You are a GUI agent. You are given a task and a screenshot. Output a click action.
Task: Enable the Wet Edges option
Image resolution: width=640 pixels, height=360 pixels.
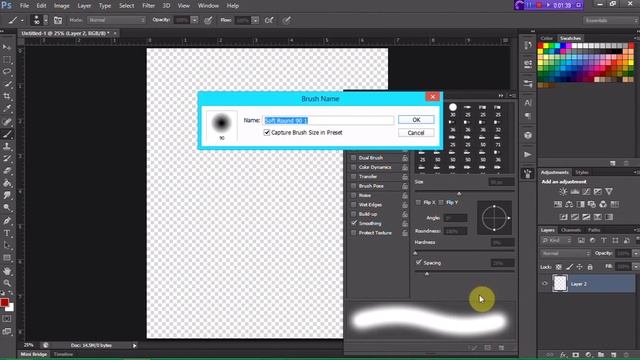pyautogui.click(x=354, y=204)
